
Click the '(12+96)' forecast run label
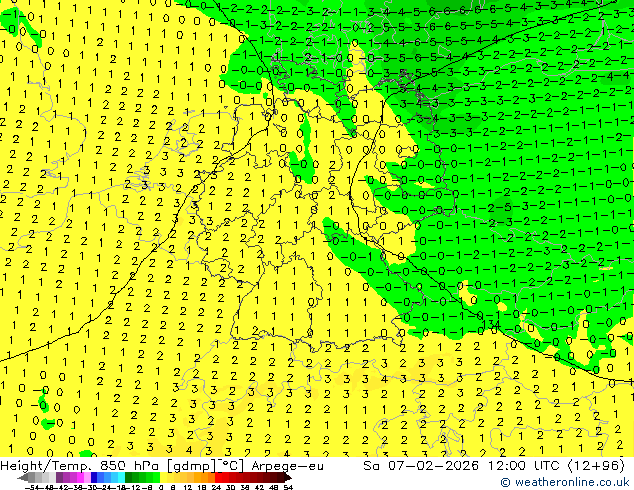tap(596, 466)
